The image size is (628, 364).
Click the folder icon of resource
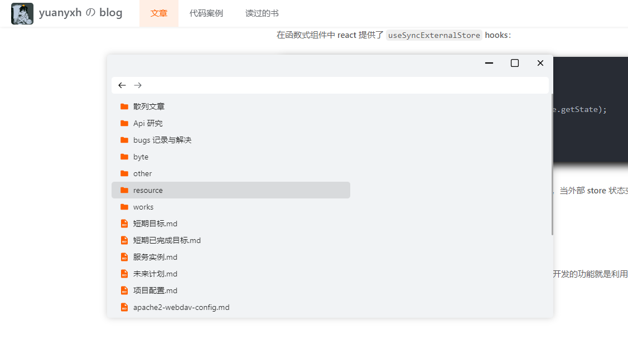124,190
